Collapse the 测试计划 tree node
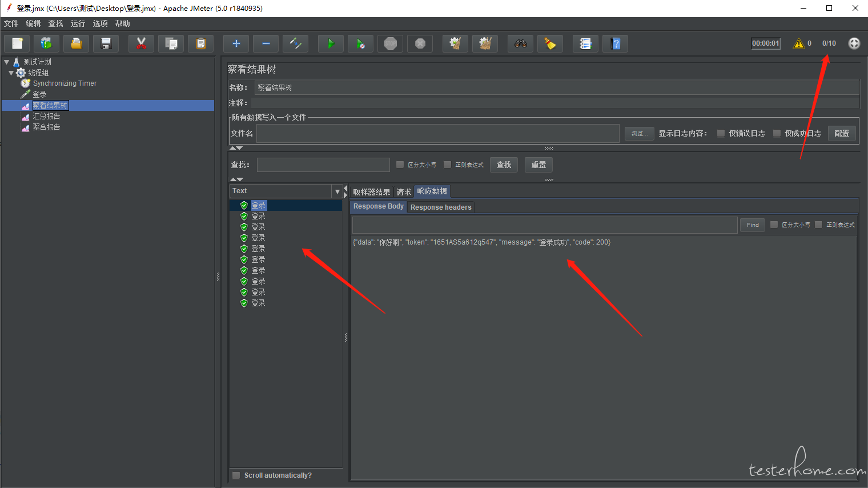This screenshot has height=488, width=868. pos(6,62)
